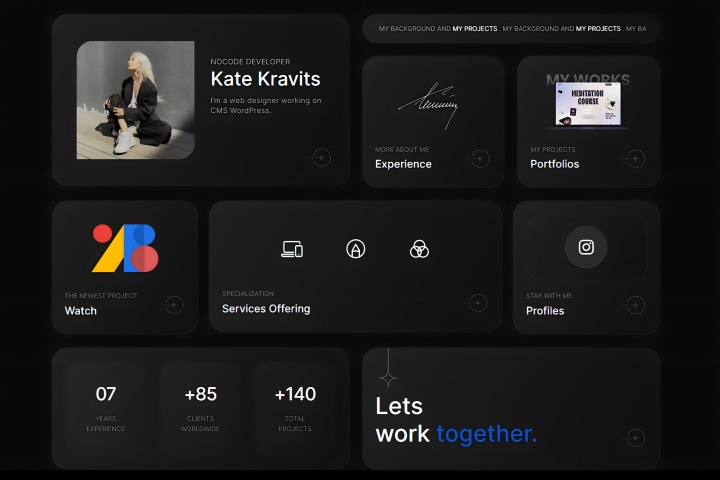The image size is (720, 480).
Task: Click the scrolling background and projects banner
Action: 511,28
